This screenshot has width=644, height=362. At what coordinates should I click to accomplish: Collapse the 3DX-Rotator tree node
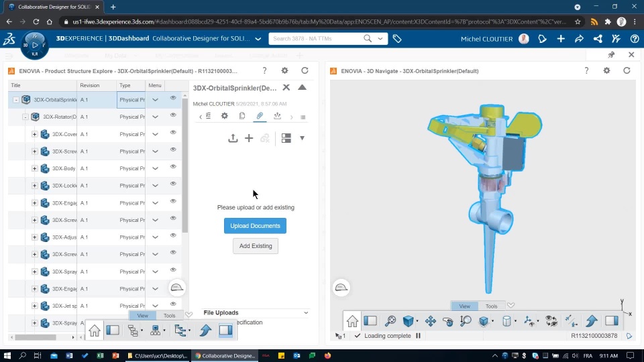(x=25, y=117)
